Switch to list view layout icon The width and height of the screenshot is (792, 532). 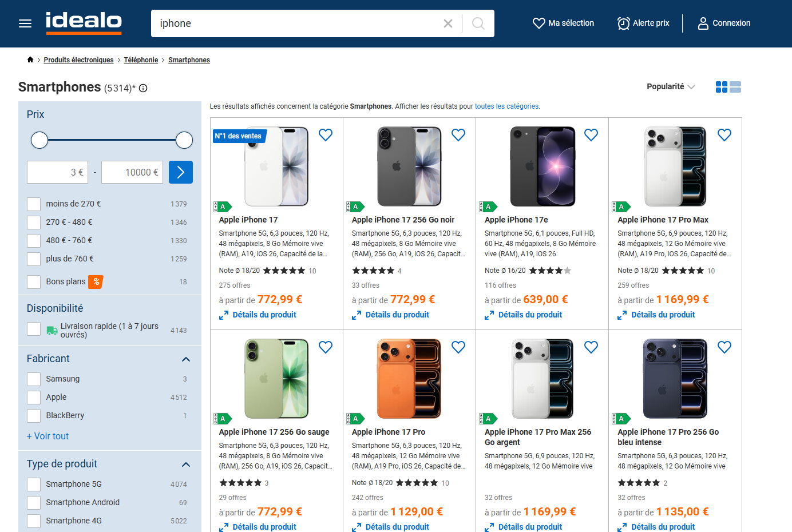coord(735,87)
